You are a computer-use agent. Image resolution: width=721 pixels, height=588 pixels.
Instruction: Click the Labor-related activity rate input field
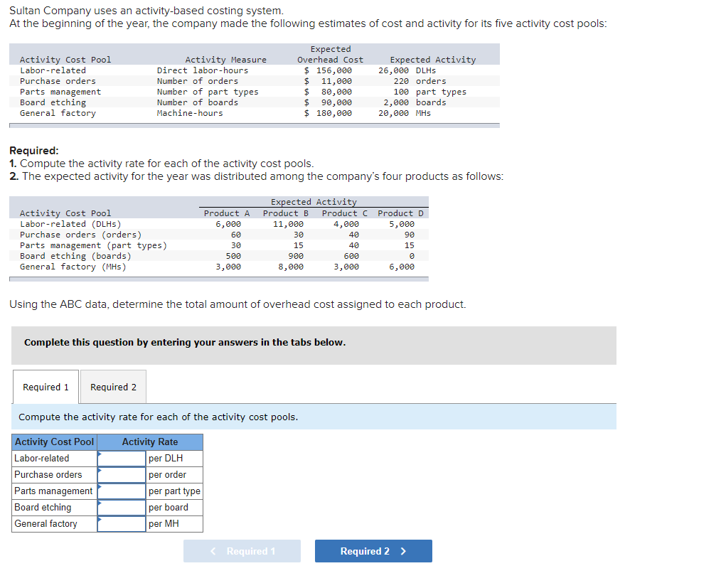pos(121,459)
